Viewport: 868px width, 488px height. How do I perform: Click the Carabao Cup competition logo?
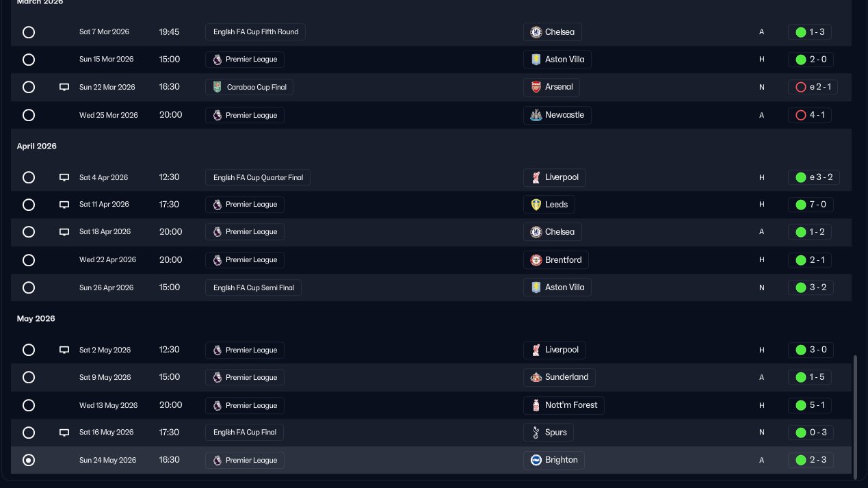pos(218,87)
